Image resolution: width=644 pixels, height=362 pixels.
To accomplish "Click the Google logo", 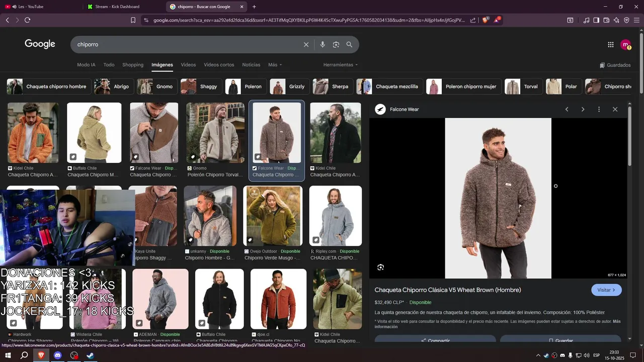I will coord(40,44).
